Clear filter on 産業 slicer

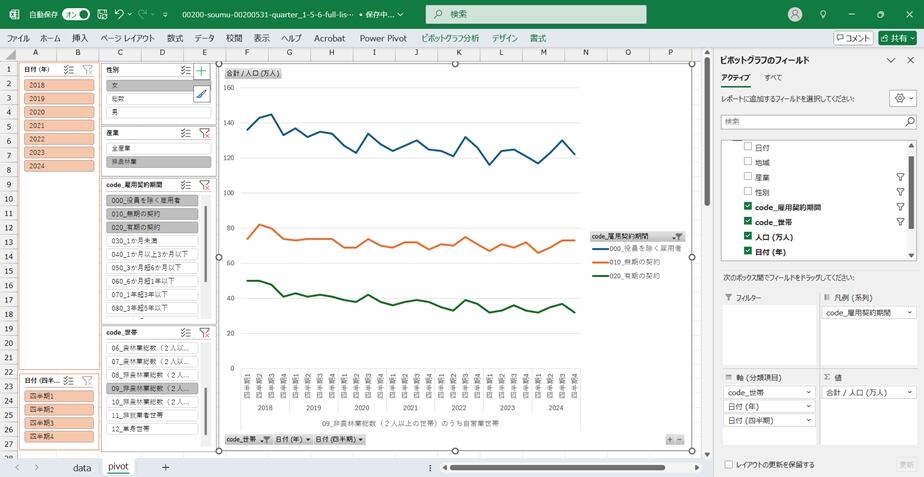pos(204,132)
